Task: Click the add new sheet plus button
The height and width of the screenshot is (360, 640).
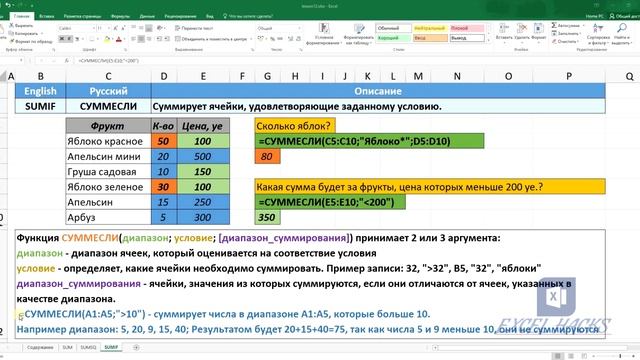Action: click(x=136, y=347)
